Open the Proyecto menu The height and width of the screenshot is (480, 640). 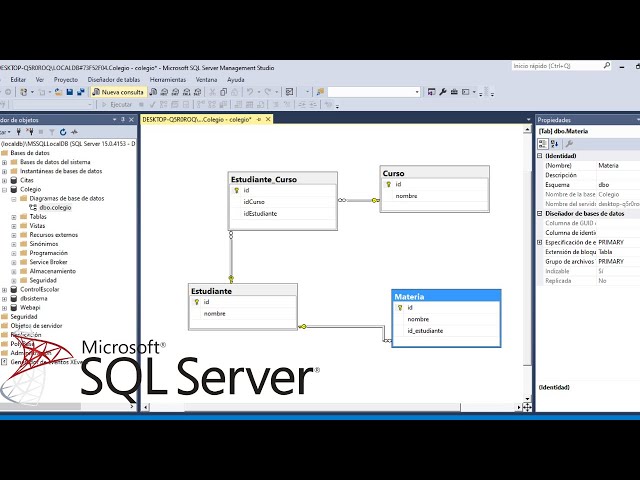tap(66, 80)
